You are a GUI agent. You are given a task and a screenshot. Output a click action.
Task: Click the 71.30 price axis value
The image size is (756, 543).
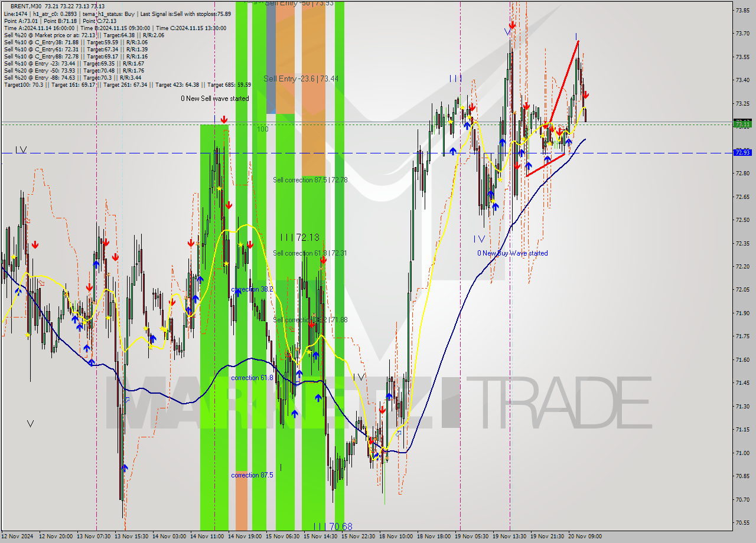pos(742,407)
